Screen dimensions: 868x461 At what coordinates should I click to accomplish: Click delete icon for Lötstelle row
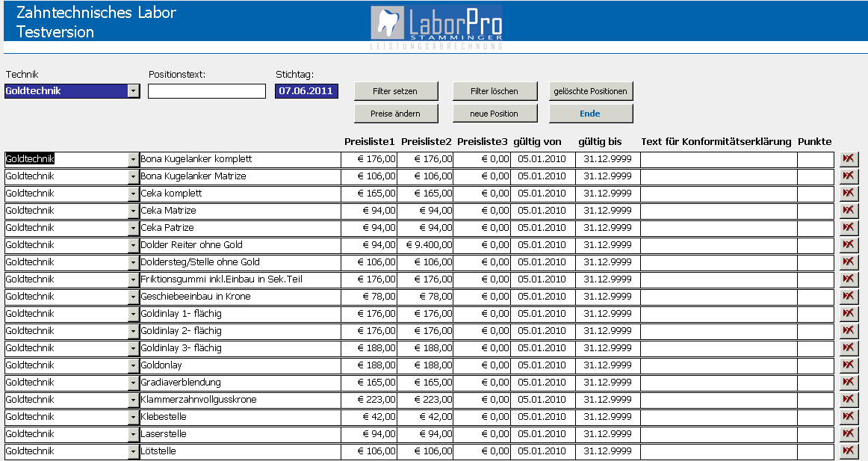[849, 451]
